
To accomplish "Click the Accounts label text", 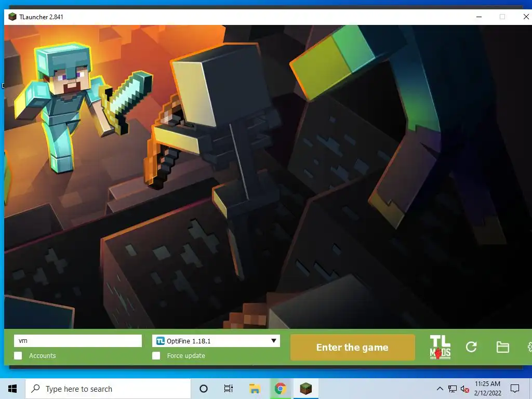I will tap(43, 355).
